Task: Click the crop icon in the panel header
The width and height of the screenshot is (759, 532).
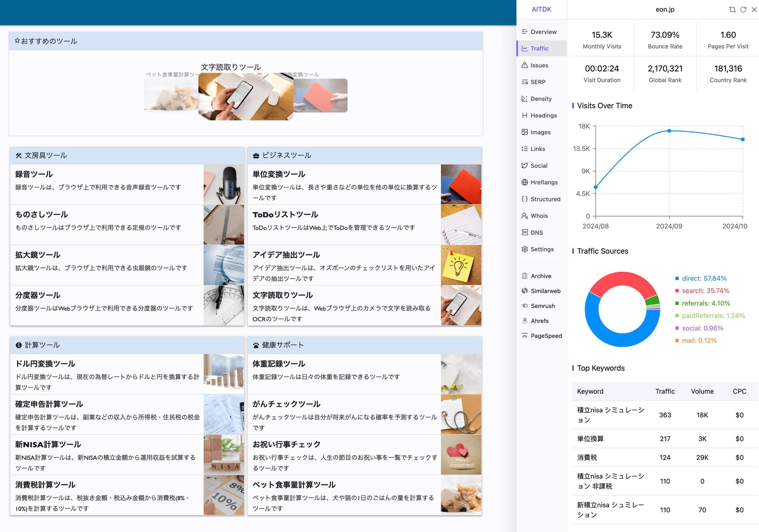Action: [732, 9]
